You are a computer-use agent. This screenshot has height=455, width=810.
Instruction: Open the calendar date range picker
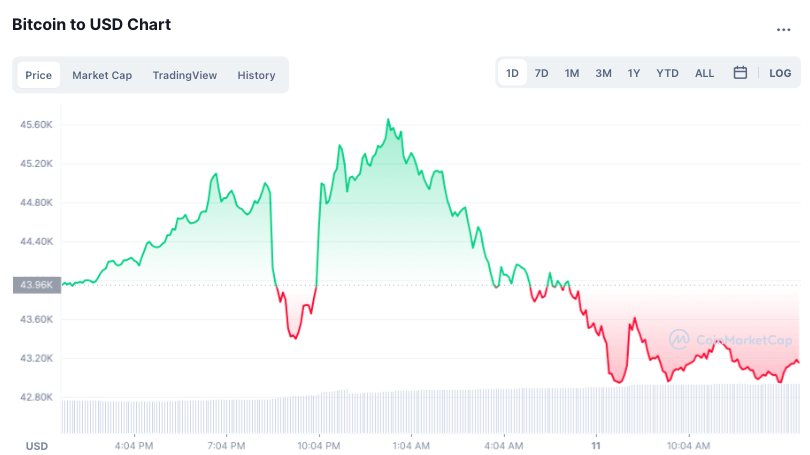pyautogui.click(x=740, y=73)
